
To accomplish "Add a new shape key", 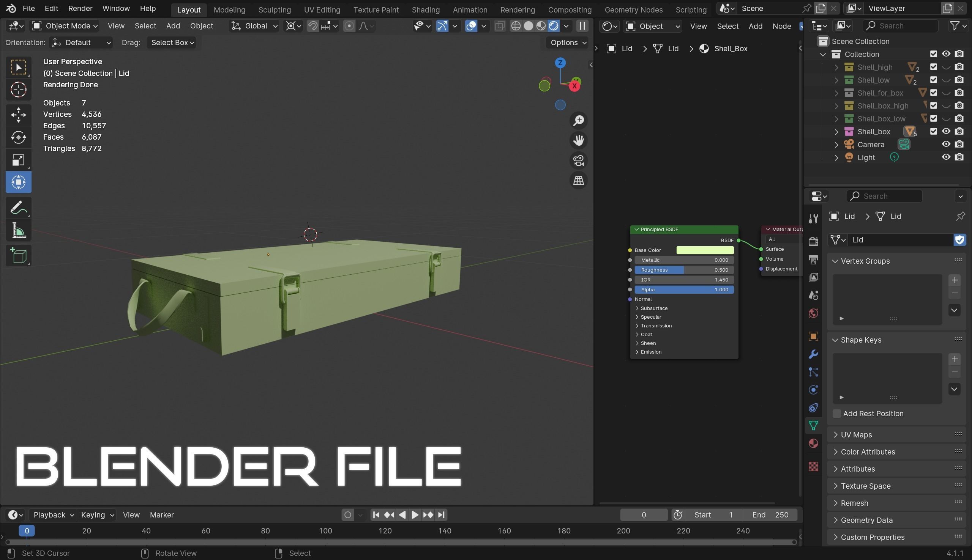I will tap(954, 359).
